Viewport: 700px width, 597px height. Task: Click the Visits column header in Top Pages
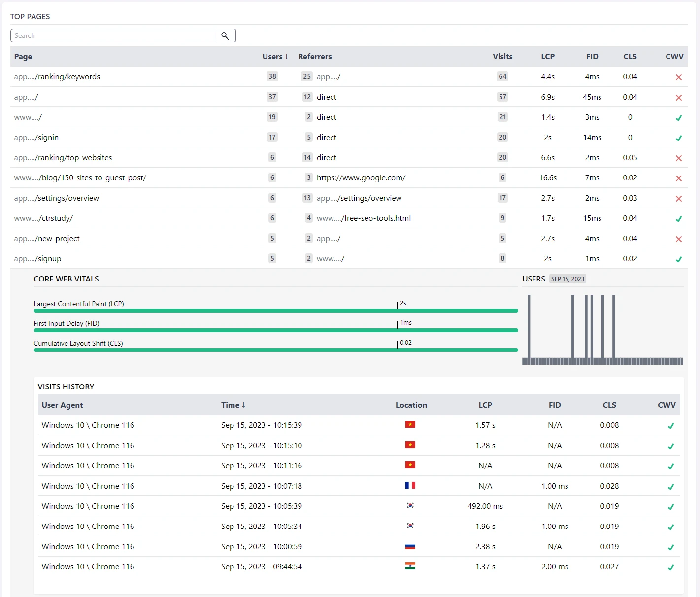coord(502,57)
